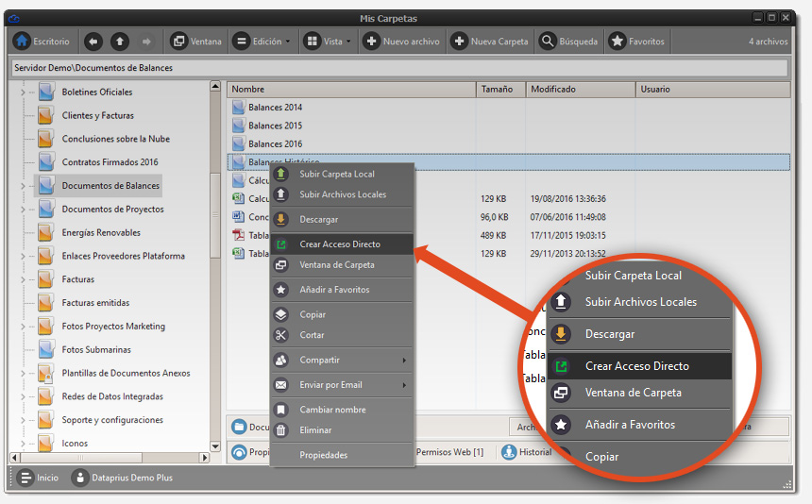
Task: Select Clientes y Facturas folder
Action: 97,115
